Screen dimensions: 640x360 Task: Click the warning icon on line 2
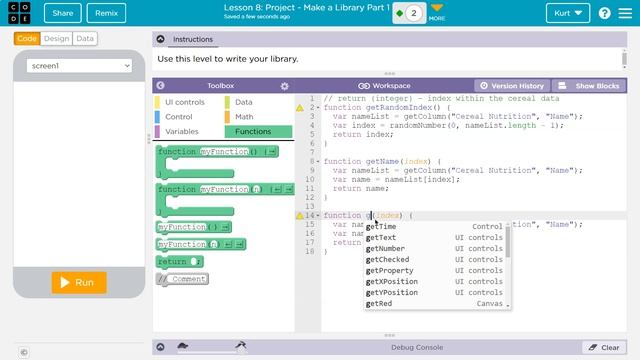300,108
